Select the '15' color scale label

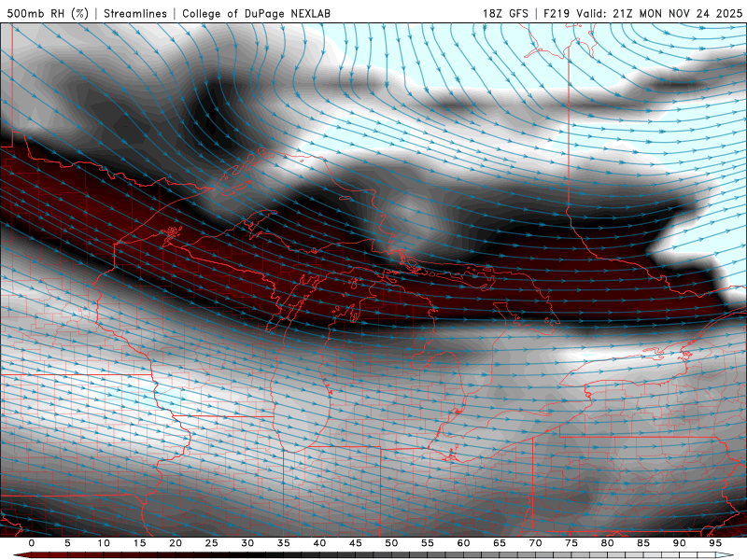click(x=139, y=543)
